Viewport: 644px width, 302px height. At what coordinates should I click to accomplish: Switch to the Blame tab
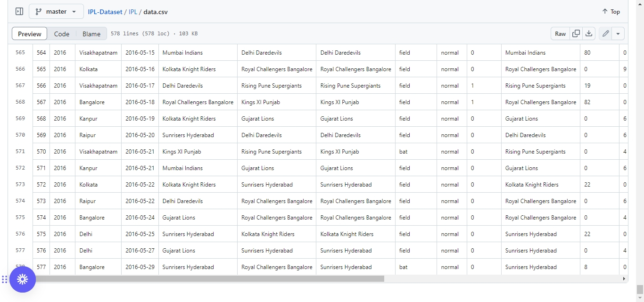[x=91, y=34]
